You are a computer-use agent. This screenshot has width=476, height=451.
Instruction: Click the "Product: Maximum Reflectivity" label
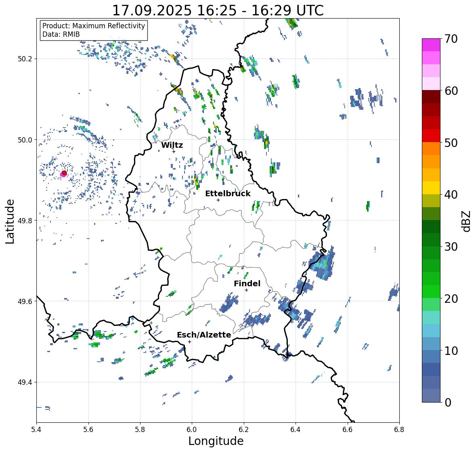coord(94,26)
